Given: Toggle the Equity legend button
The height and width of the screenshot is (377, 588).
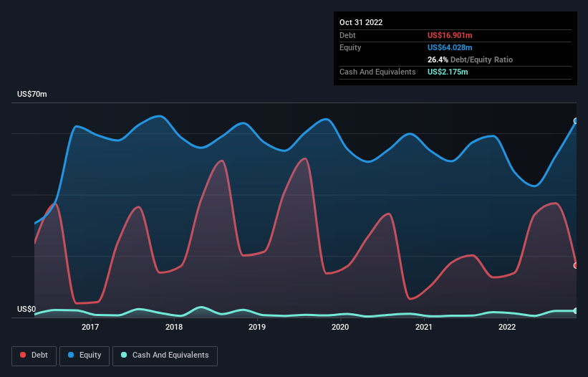Looking at the screenshot, I should pyautogui.click(x=85, y=355).
